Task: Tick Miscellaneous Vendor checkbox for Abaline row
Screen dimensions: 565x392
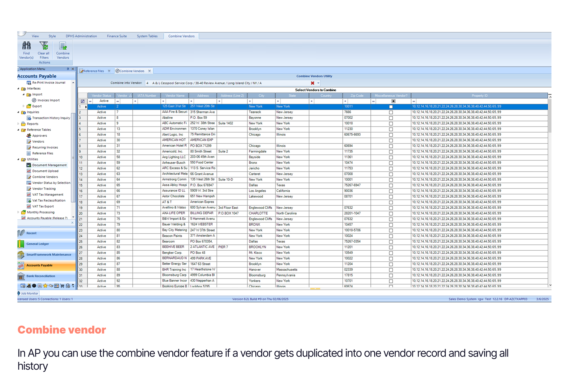Action: (391, 118)
